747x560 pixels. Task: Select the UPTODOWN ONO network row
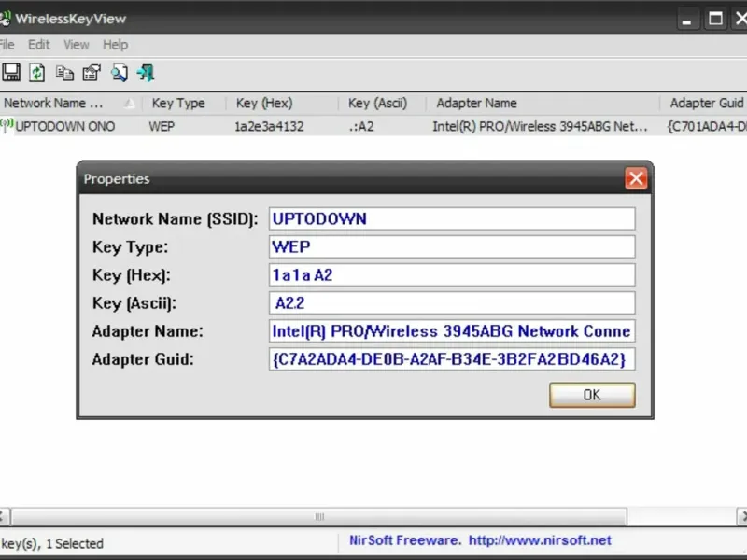click(373, 126)
